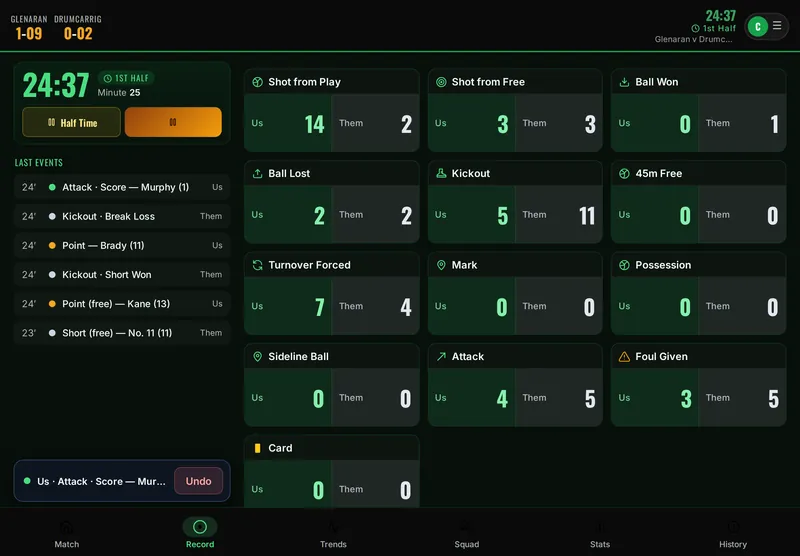This screenshot has width=800, height=556.
Task: Record Foul Given for Us
Action: coord(655,397)
